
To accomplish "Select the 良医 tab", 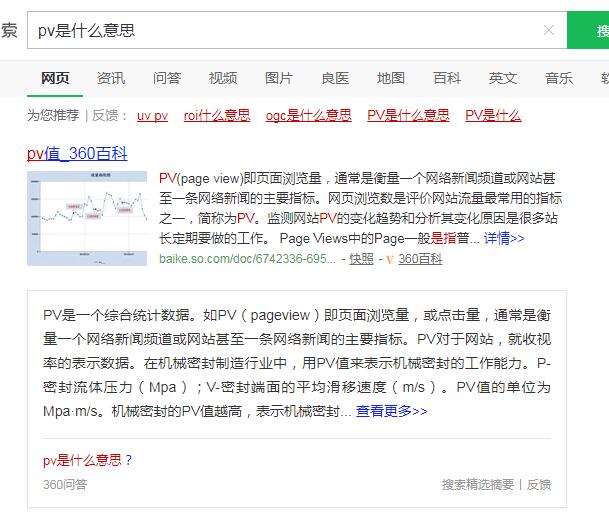I will point(335,78).
